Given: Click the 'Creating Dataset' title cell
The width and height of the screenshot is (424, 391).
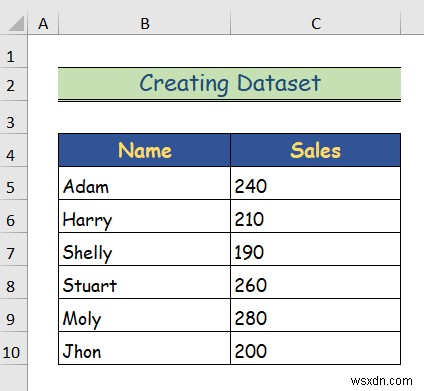Looking at the screenshot, I should 229,84.
